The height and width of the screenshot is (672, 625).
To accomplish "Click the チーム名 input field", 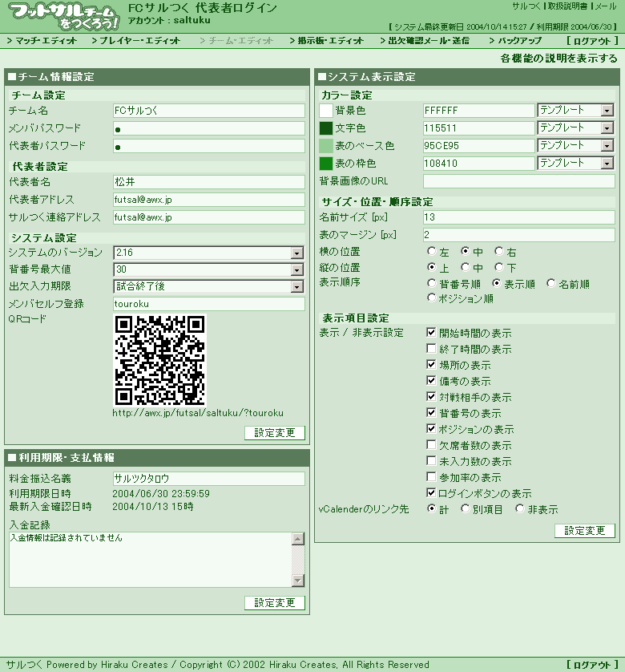I will pos(208,111).
